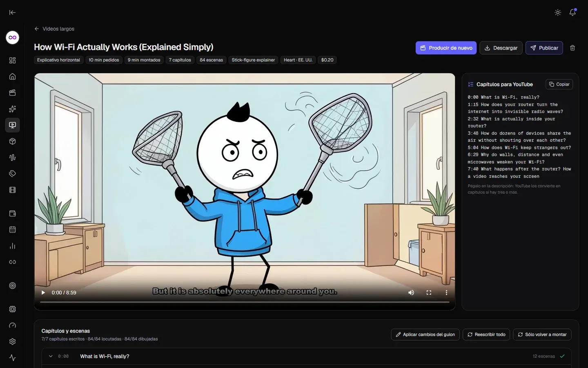Play the video
The height and width of the screenshot is (368, 588).
[x=43, y=293]
